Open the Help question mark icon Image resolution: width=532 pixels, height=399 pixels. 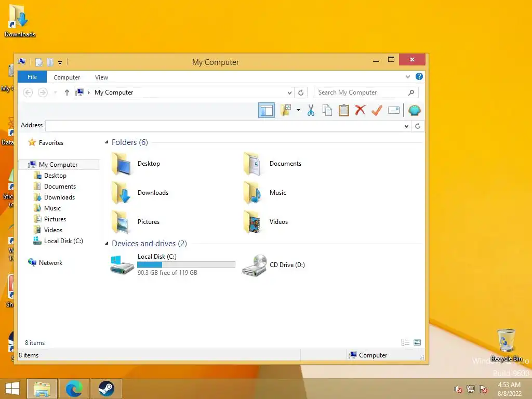coord(419,77)
